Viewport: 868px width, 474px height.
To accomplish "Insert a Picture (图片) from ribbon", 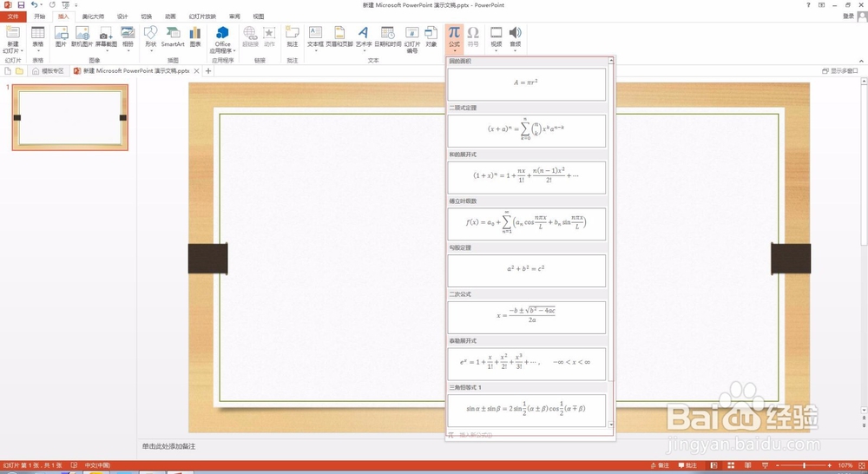I will click(61, 36).
